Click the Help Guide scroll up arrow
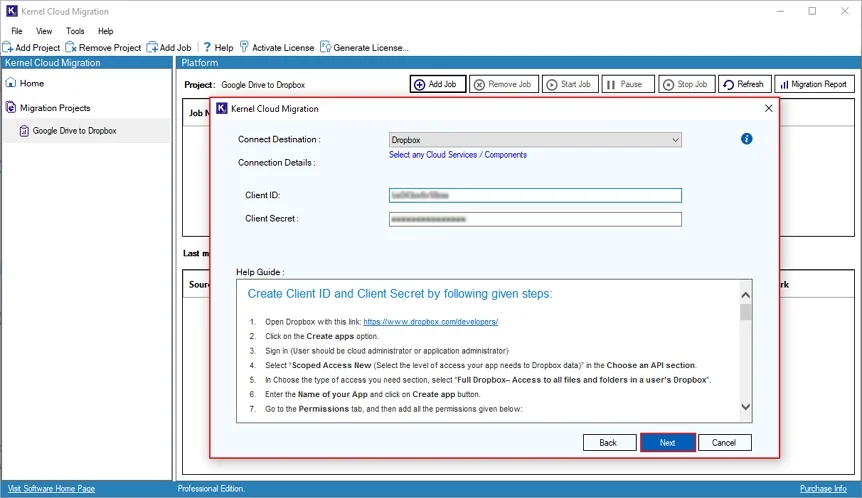 [745, 295]
